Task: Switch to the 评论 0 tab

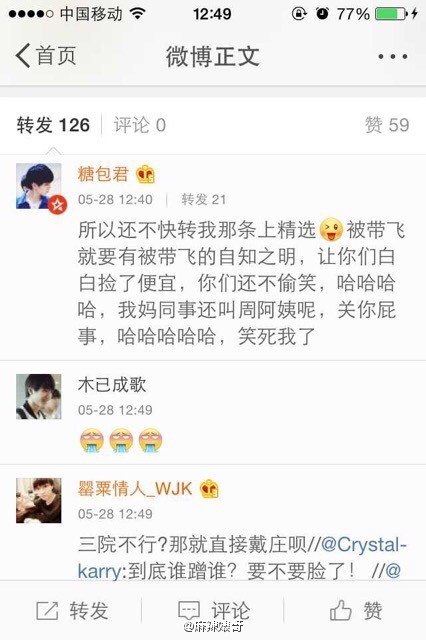Action: pos(140,125)
